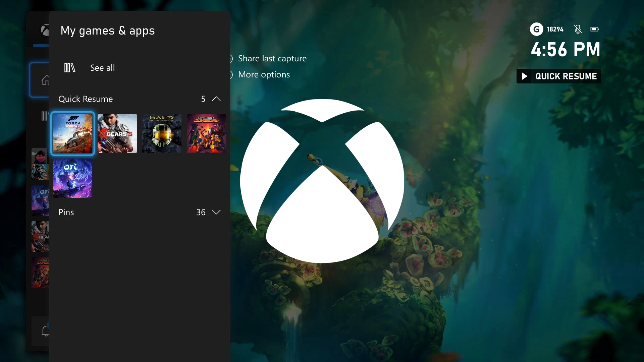
Task: Select More options entry
Action: pos(264,75)
